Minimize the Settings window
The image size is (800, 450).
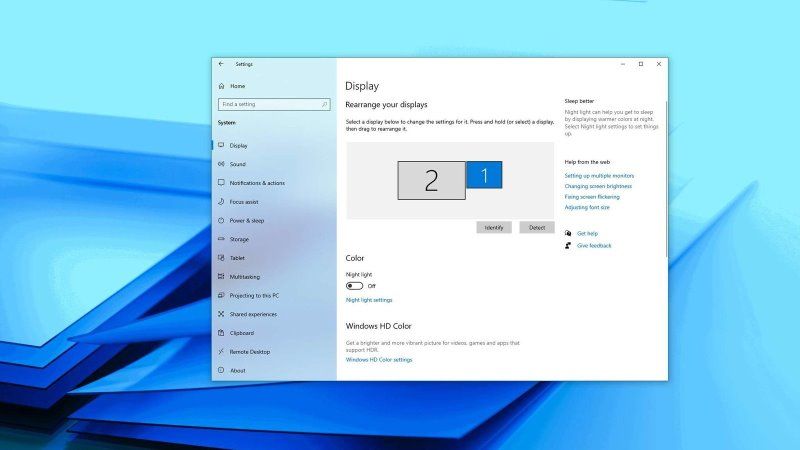(x=623, y=64)
